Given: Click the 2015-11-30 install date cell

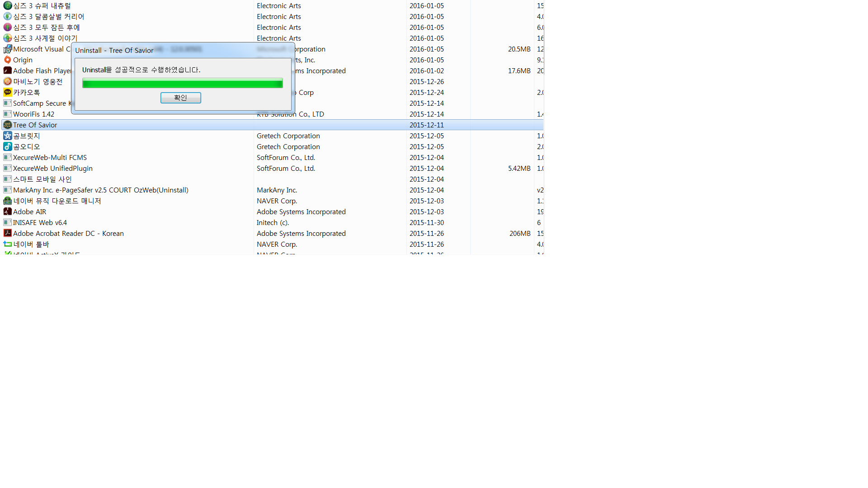Looking at the screenshot, I should tap(427, 223).
